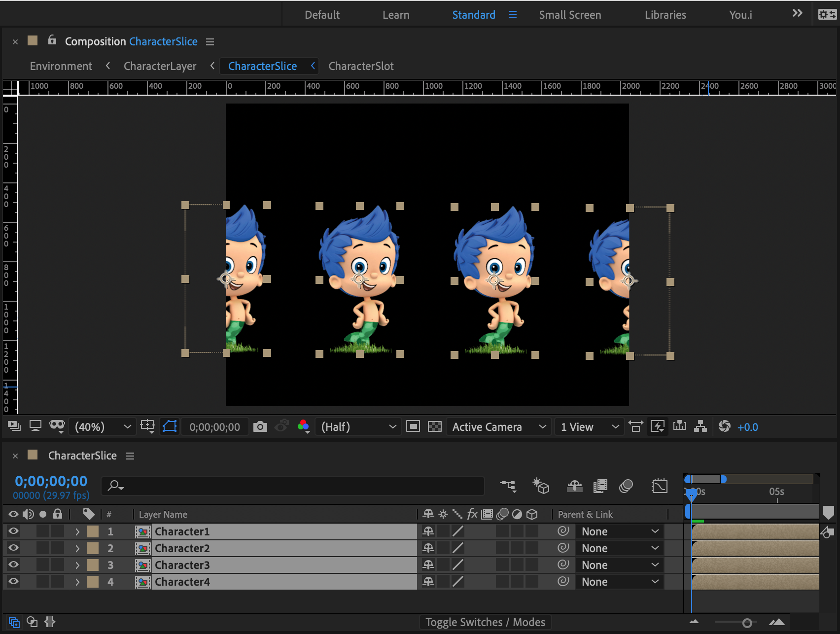840x634 pixels.
Task: Expand the Character1 layer properties
Action: tap(77, 531)
